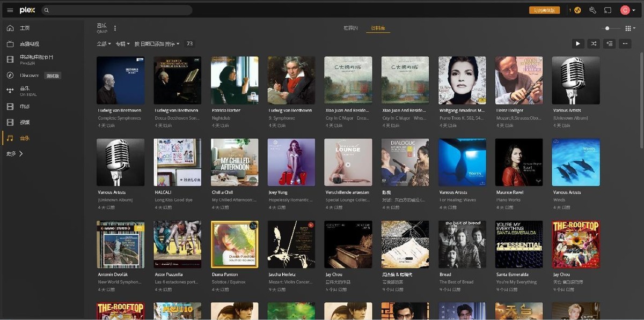Open the 全部 filter dropdown
Viewport: 644px width, 320px height.
coord(104,44)
